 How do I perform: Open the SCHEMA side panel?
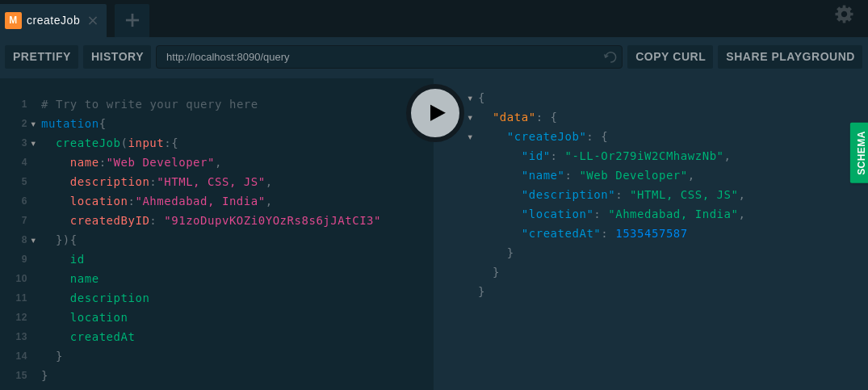pos(859,153)
